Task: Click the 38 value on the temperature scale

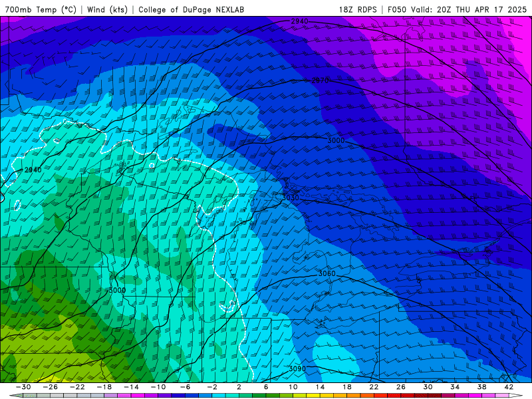Action: coord(481,387)
